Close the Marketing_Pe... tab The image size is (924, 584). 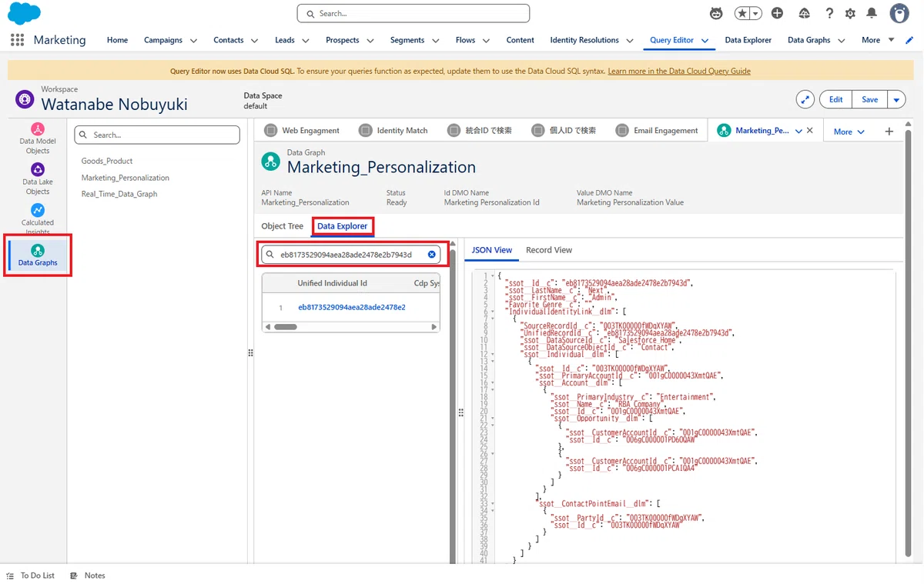809,131
